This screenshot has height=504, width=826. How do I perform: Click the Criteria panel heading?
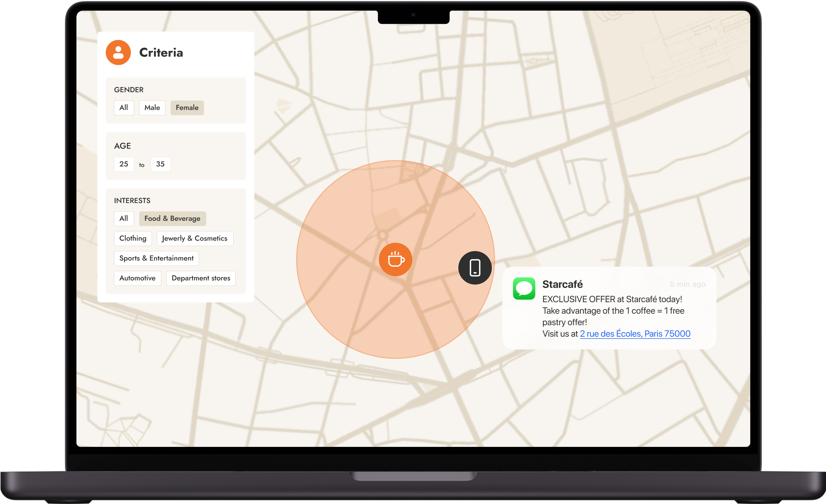(161, 53)
